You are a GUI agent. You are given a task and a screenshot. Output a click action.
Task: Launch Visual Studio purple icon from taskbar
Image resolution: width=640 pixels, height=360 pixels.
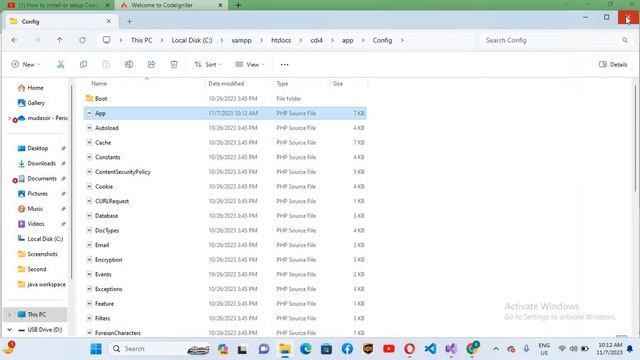click(451, 349)
